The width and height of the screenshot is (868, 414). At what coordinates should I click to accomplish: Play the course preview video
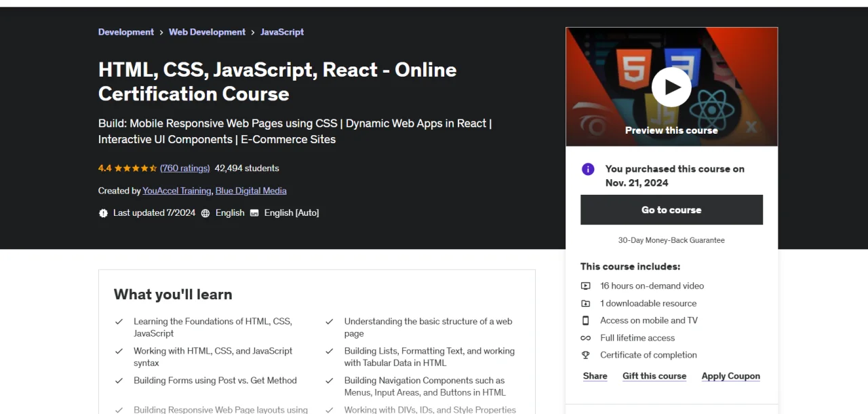point(671,87)
